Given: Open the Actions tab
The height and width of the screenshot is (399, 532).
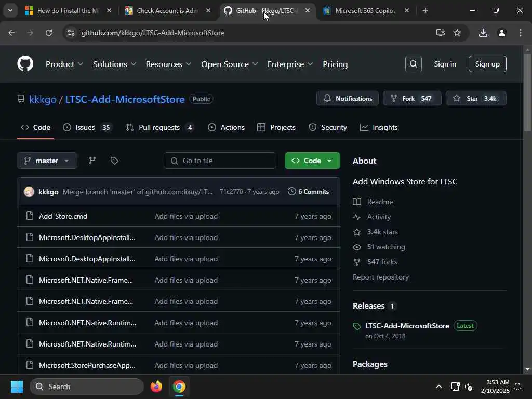Looking at the screenshot, I should 226,128.
